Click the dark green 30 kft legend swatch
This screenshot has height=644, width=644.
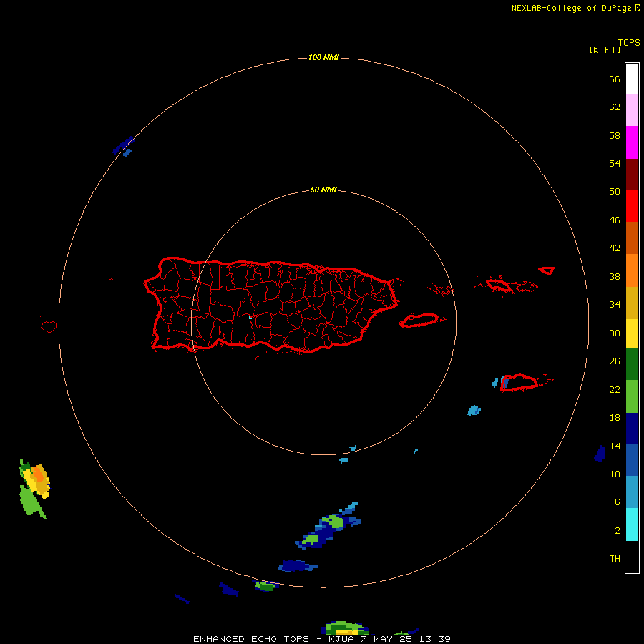pos(632,364)
